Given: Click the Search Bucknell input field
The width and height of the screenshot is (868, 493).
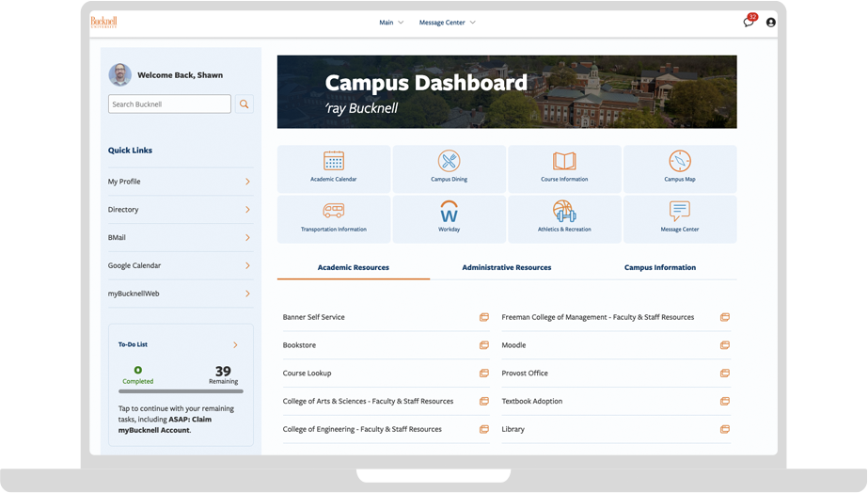Looking at the screenshot, I should coord(169,104).
